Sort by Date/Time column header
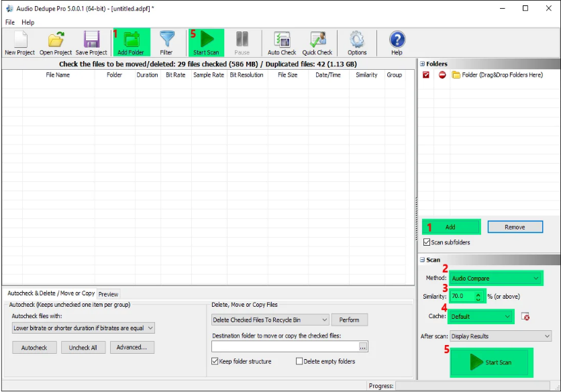561x392 pixels. click(x=328, y=75)
